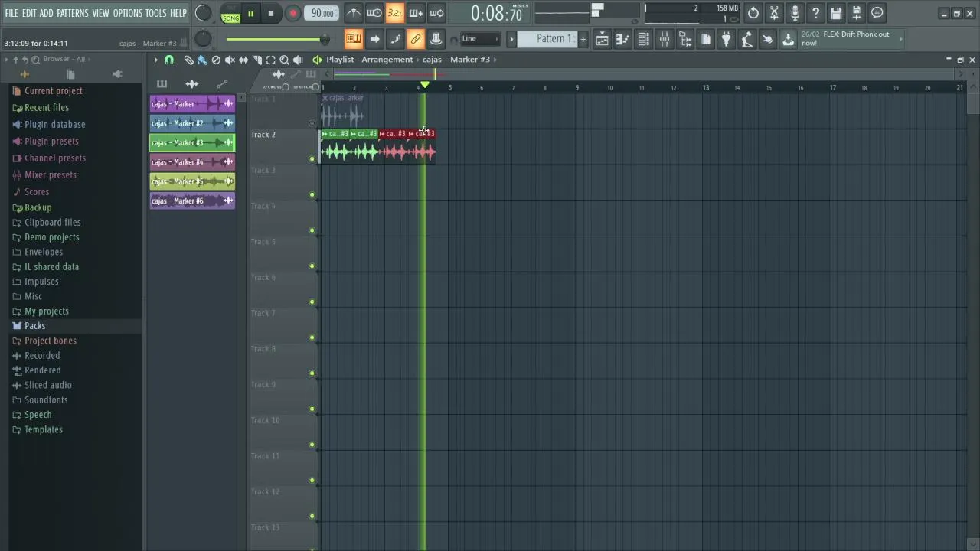The width and height of the screenshot is (980, 551).
Task: Toggle the playlist snap magnet
Action: coord(169,60)
